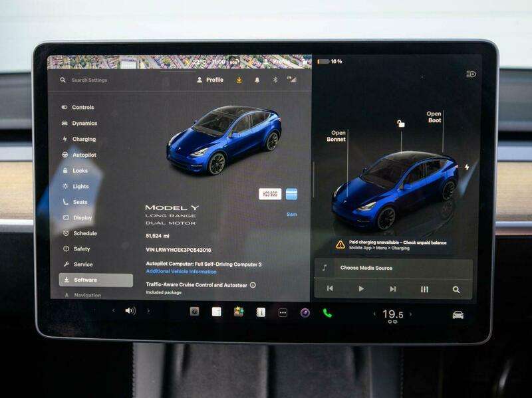The image size is (532, 398).
Task: Select the highlighted Software menu item
Action: coord(96,280)
